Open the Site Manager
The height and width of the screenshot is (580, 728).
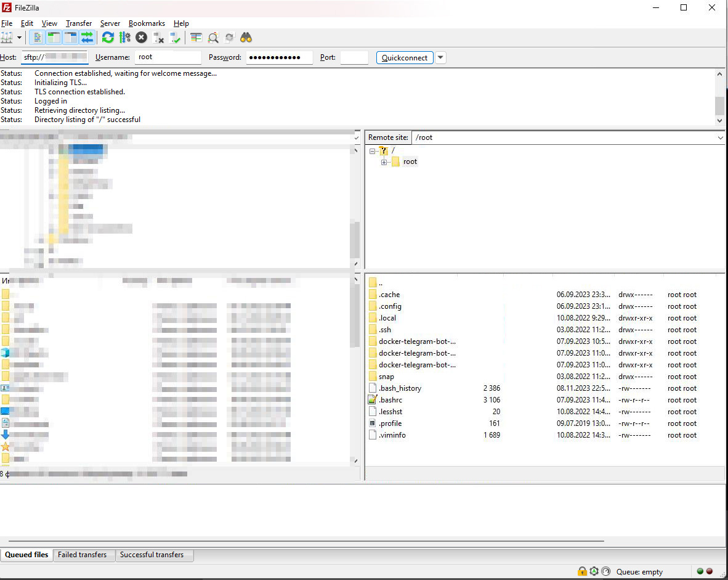point(7,38)
